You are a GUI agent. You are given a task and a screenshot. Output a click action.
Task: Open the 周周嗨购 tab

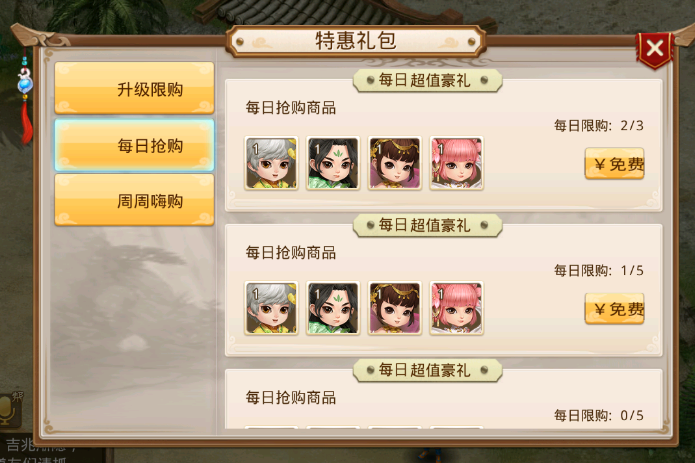point(134,200)
